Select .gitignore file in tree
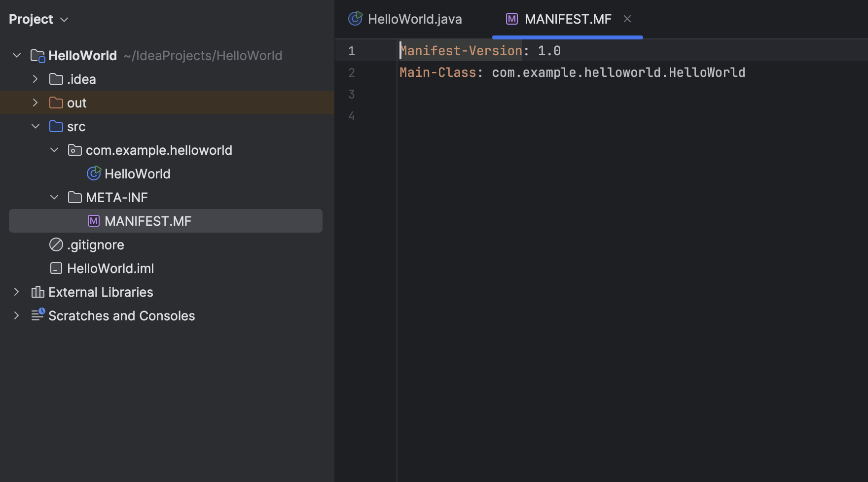 coord(96,245)
